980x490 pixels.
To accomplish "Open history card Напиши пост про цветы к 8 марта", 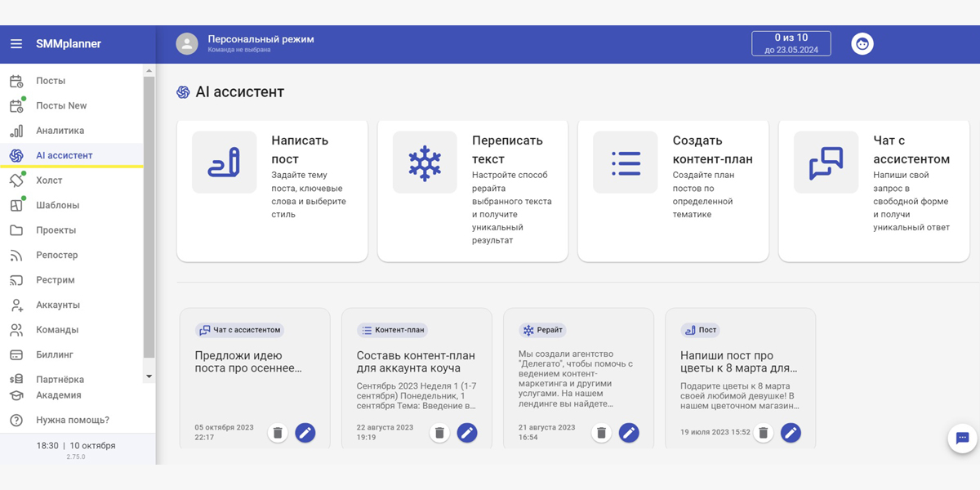I will point(741,378).
